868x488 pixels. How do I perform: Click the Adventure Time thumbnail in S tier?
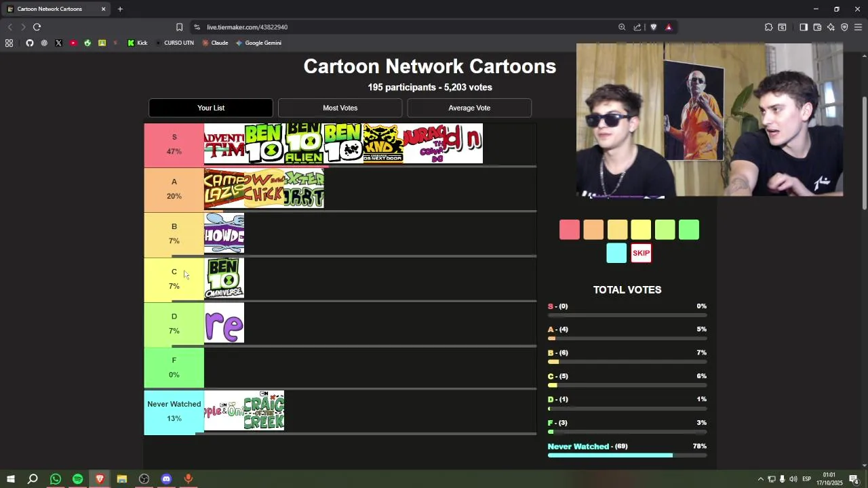click(224, 144)
